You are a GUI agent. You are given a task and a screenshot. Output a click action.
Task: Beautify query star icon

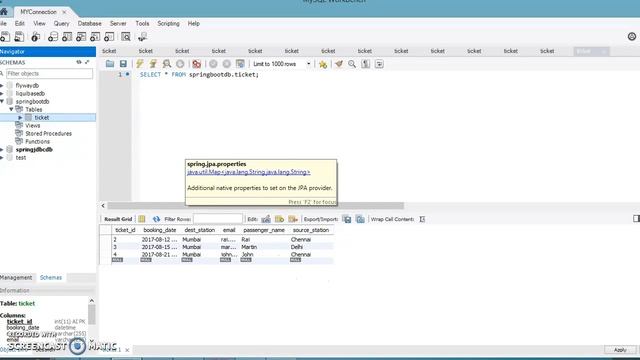point(323,64)
